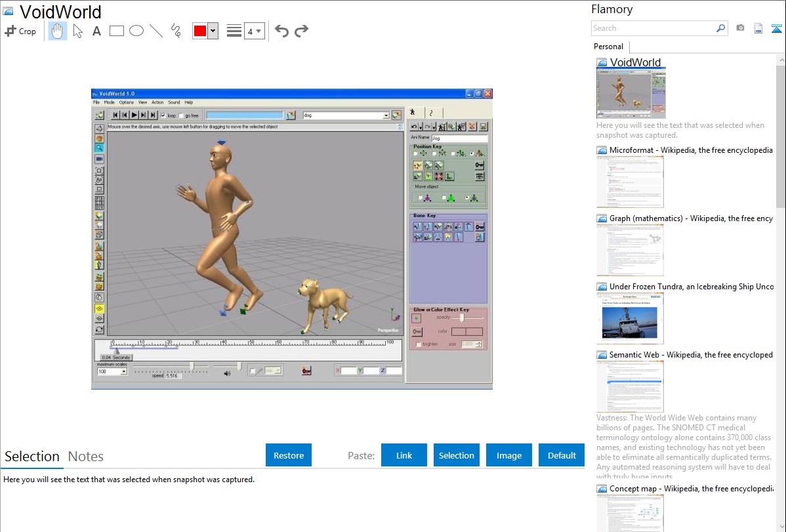Click the Image paste button

509,455
